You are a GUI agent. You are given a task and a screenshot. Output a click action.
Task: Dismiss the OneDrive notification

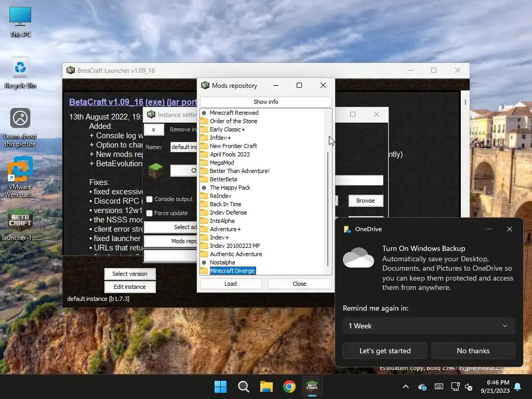click(510, 229)
